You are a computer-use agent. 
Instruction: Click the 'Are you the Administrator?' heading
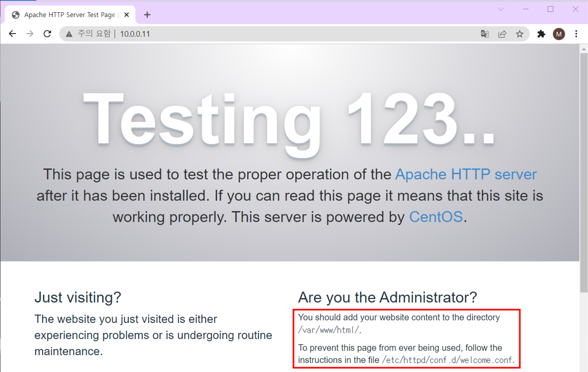tap(387, 297)
